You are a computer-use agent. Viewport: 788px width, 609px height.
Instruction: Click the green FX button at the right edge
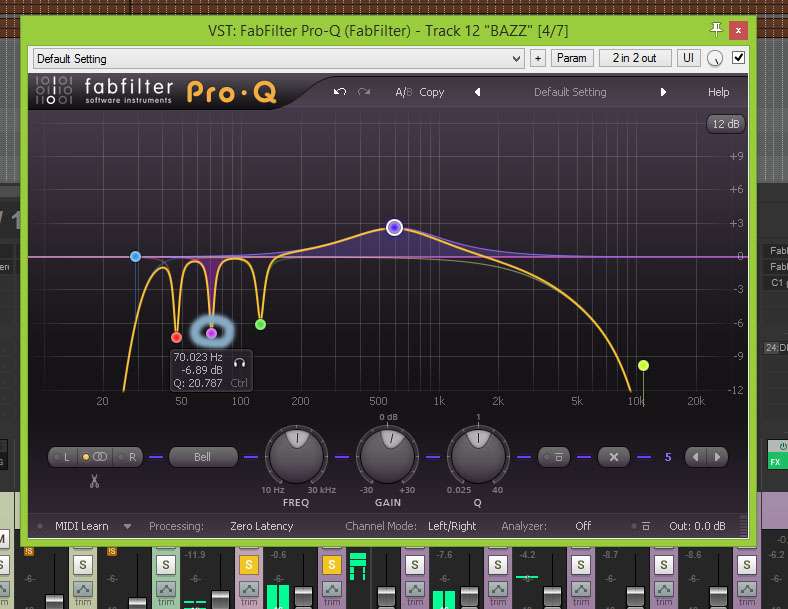pyautogui.click(x=777, y=461)
